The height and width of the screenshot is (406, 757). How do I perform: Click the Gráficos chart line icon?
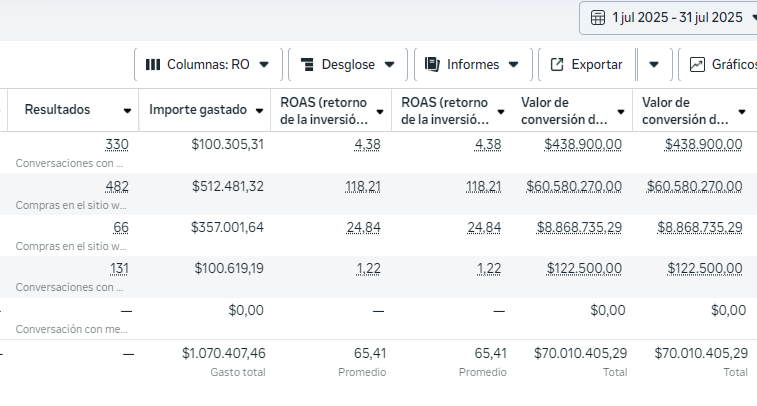[697, 64]
